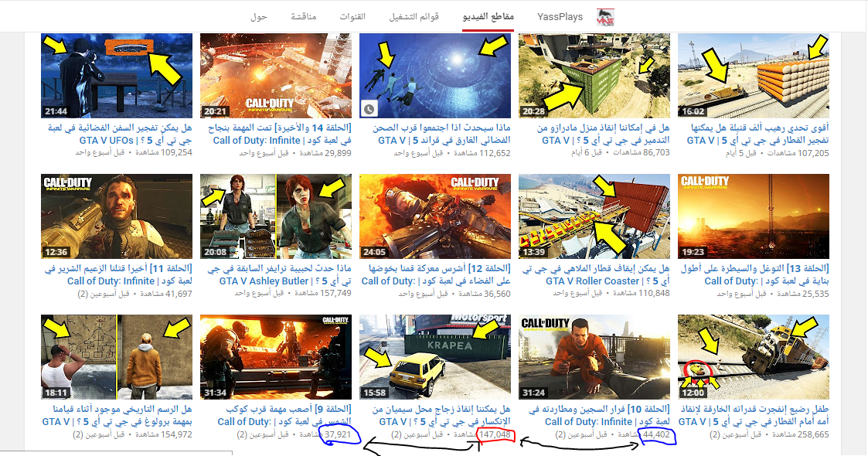Click the 25,535 views count text
The height and width of the screenshot is (456, 868).
[x=802, y=294]
